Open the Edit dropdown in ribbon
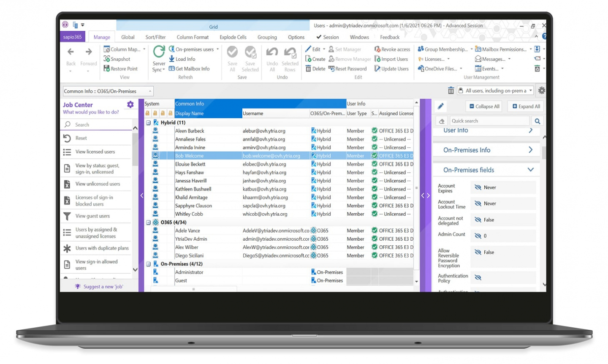Viewport: 608px width, 364px height. (x=315, y=49)
